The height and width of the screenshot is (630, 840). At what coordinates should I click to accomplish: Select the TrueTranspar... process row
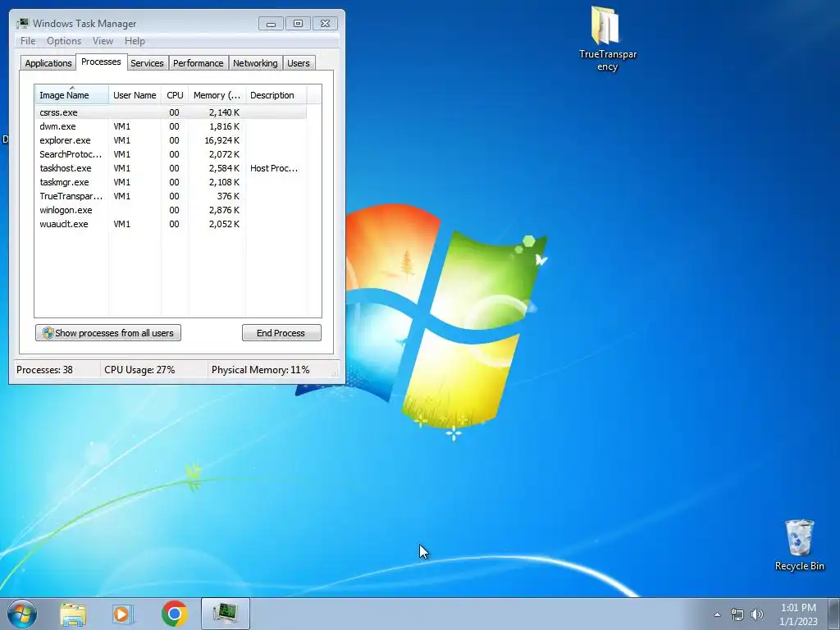171,196
